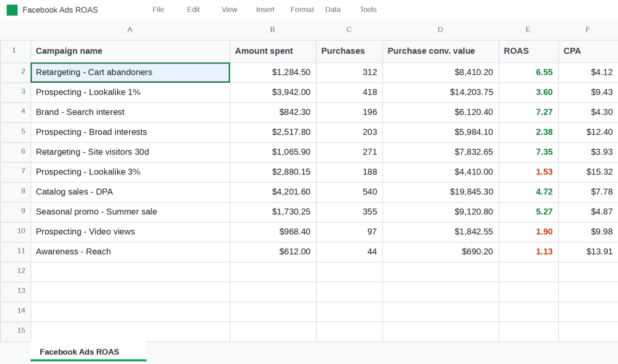Image resolution: width=618 pixels, height=364 pixels.
Task: Click ROAS value 7.27
Action: [x=528, y=112]
